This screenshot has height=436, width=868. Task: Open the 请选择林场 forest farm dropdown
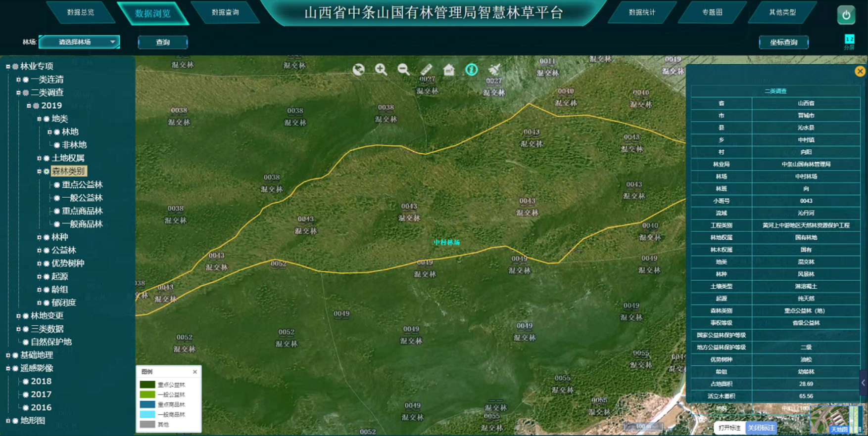point(80,42)
